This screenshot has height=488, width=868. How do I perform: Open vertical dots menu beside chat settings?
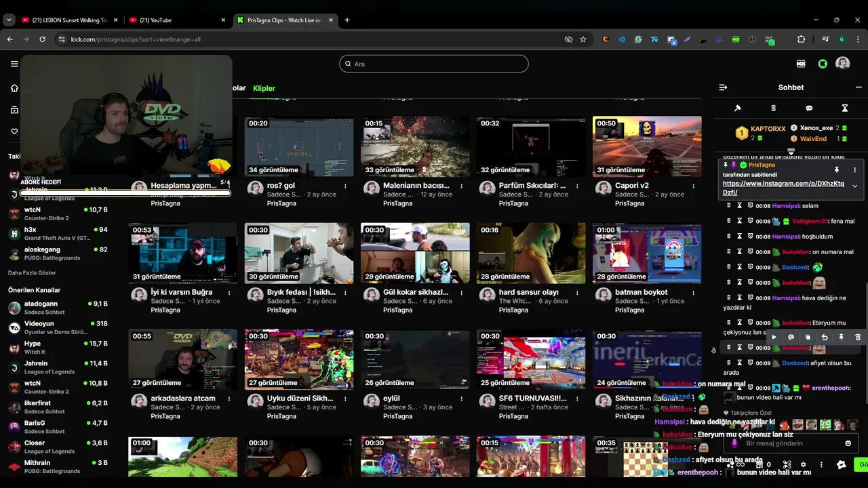click(x=821, y=465)
